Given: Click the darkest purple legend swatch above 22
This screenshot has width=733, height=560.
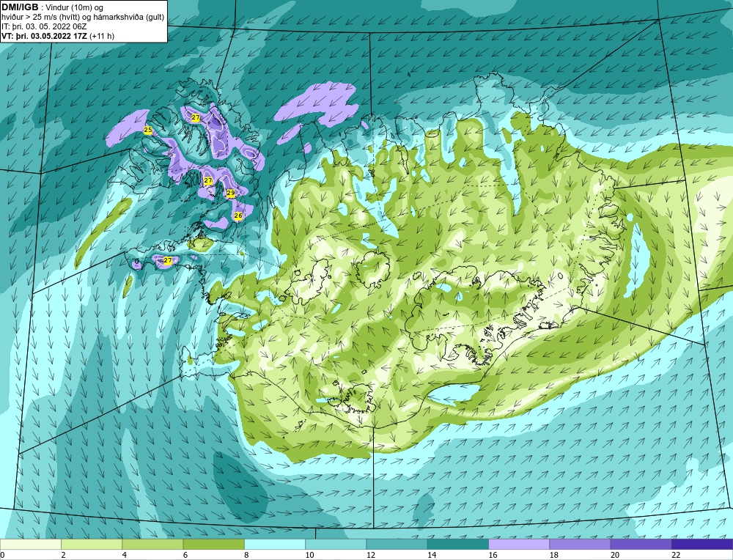Looking at the screenshot, I should 701,545.
